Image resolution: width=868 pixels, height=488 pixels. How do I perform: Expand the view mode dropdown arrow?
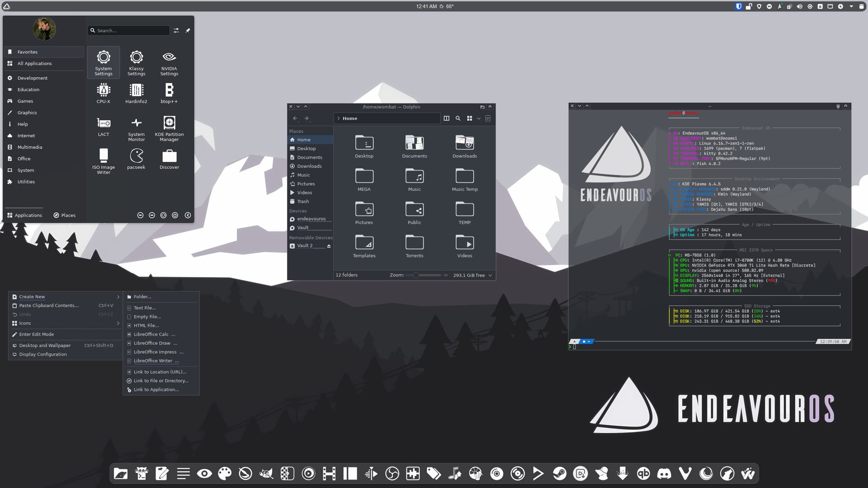(x=479, y=118)
